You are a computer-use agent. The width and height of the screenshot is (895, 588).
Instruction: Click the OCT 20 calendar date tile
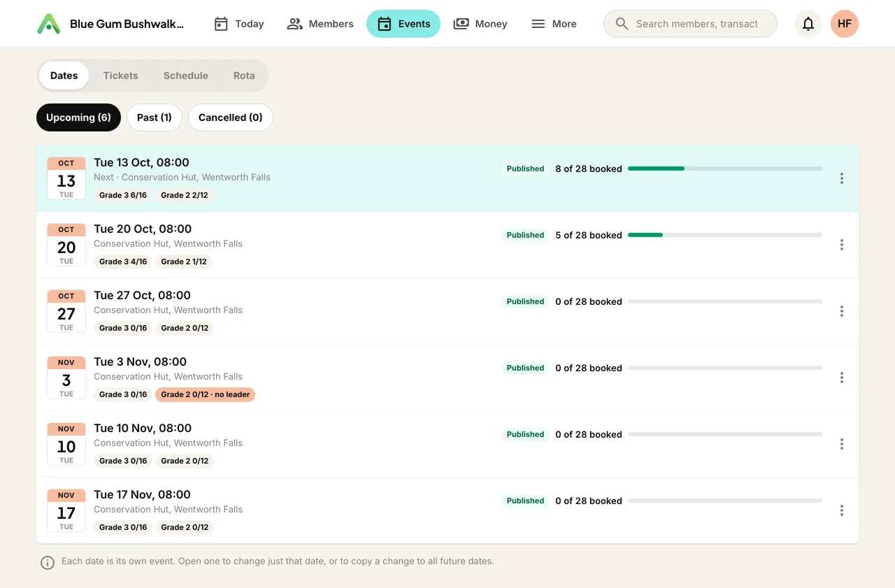point(66,245)
